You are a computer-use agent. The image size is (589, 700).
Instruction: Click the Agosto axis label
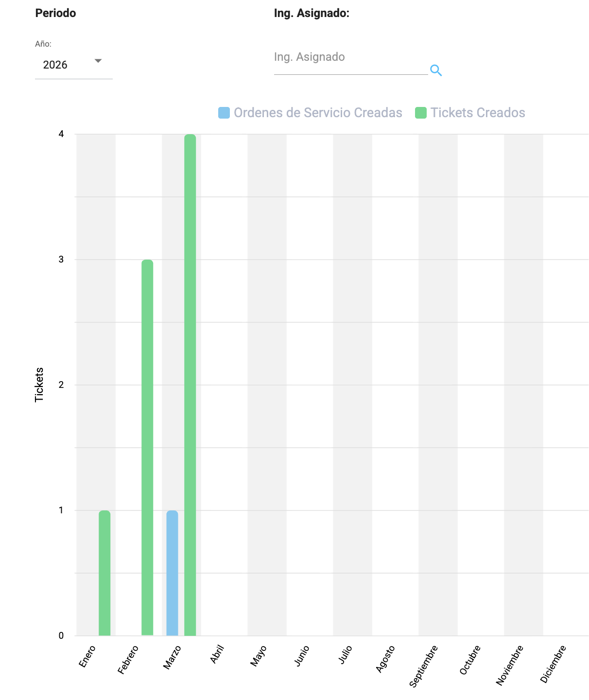(x=385, y=659)
